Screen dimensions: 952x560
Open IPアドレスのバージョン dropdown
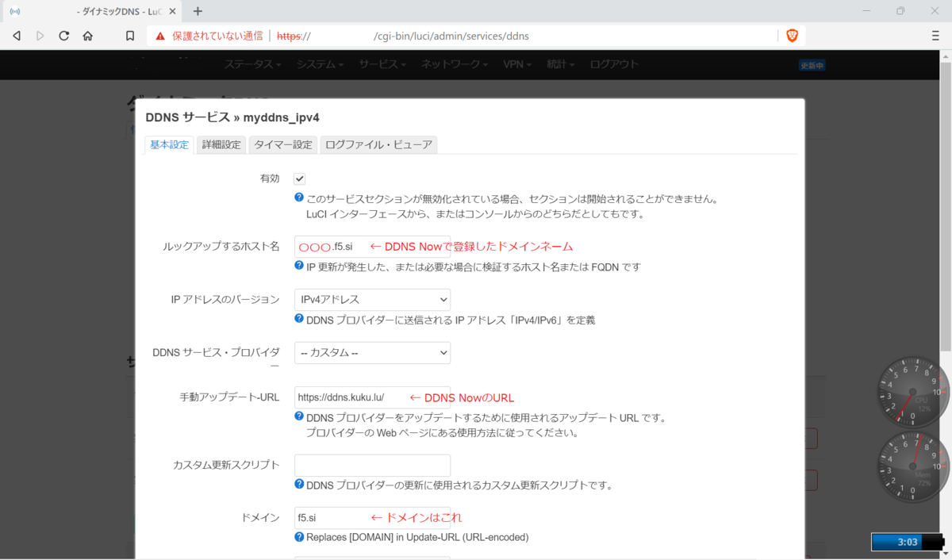pyautogui.click(x=372, y=299)
